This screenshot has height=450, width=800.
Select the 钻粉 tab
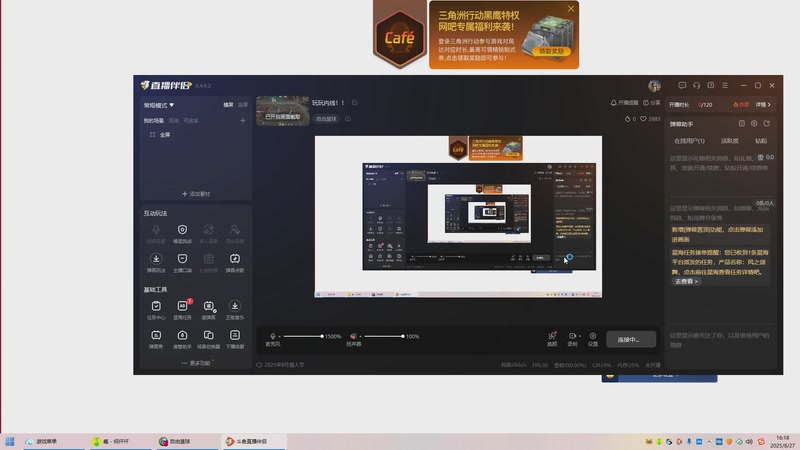(x=761, y=141)
